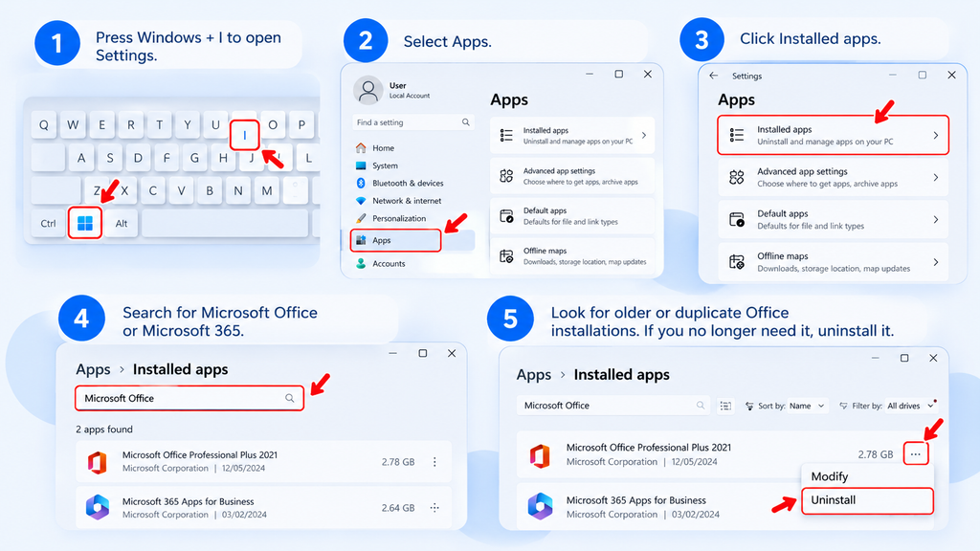Expand the Offline maps chevron in step 3 window

coord(936,262)
